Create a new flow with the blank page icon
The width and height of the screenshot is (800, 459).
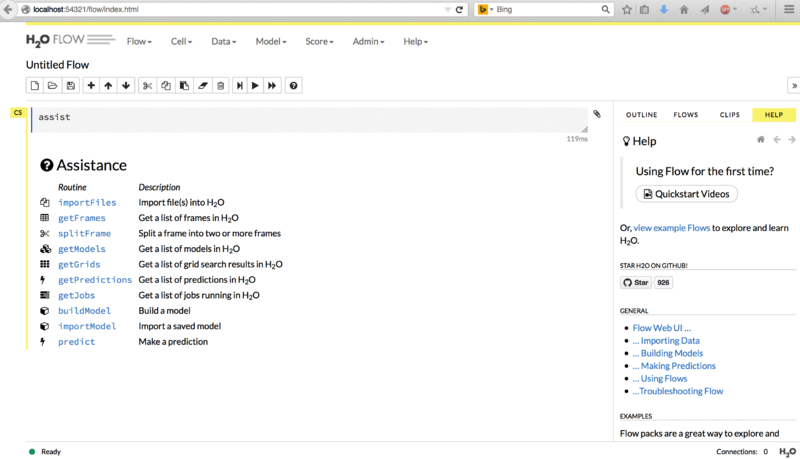click(35, 86)
